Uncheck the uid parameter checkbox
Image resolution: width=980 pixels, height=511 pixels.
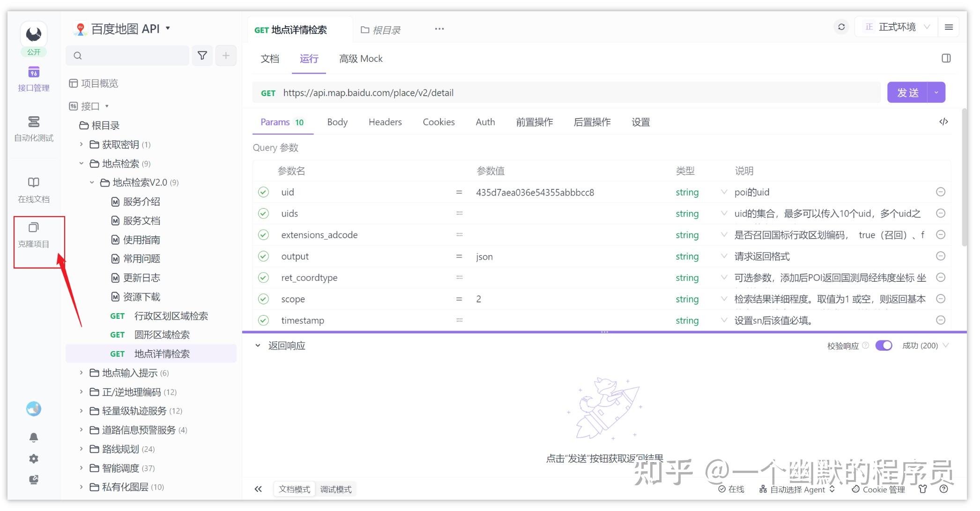(264, 192)
